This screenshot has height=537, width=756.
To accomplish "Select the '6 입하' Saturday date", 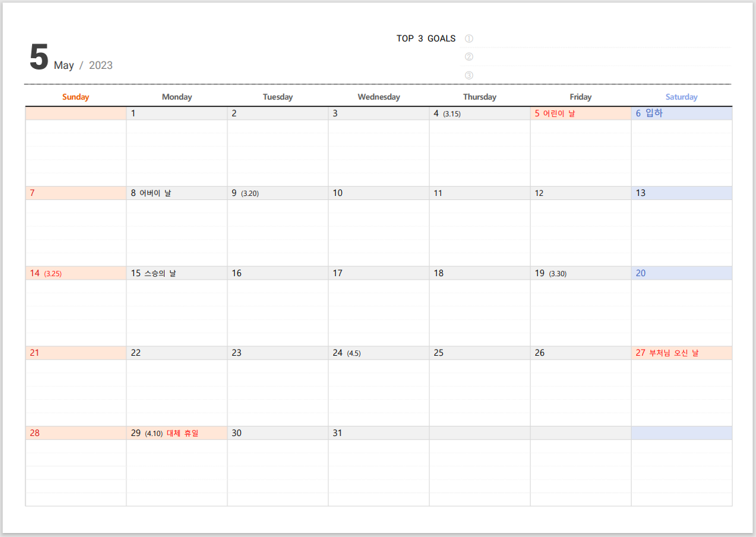I will tap(682, 113).
